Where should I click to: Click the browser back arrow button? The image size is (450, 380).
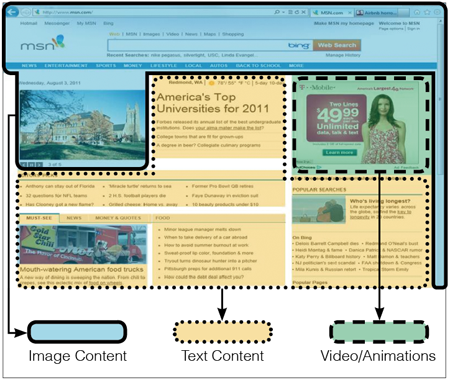pyautogui.click(x=12, y=12)
